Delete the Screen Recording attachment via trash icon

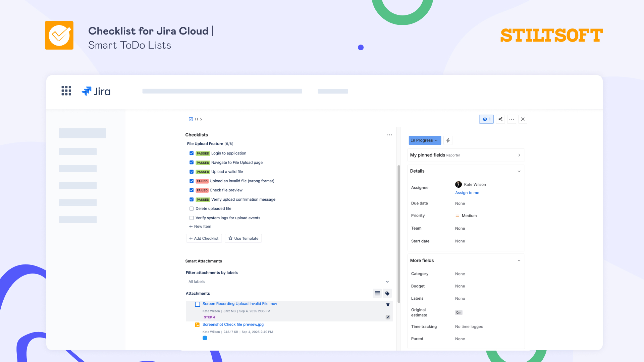(x=388, y=304)
